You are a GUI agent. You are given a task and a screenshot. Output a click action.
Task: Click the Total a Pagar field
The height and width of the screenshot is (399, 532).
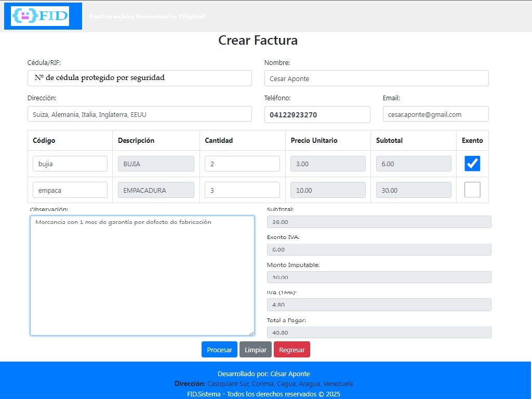coord(379,332)
